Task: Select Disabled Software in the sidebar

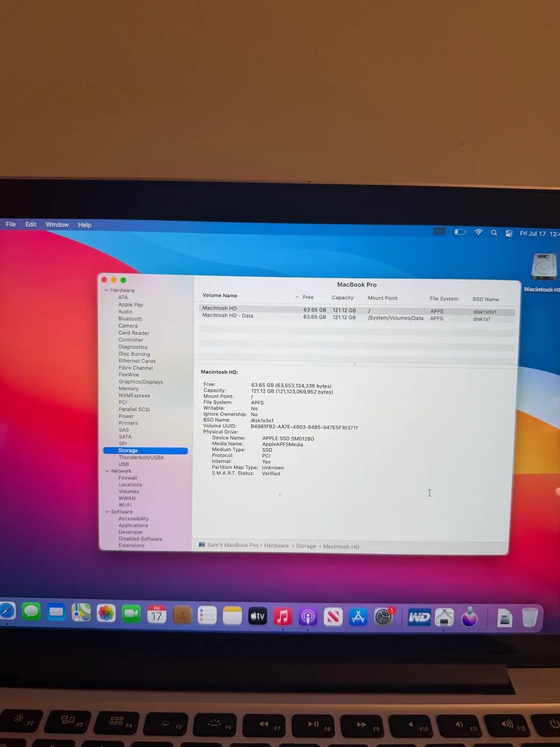Action: pyautogui.click(x=141, y=539)
